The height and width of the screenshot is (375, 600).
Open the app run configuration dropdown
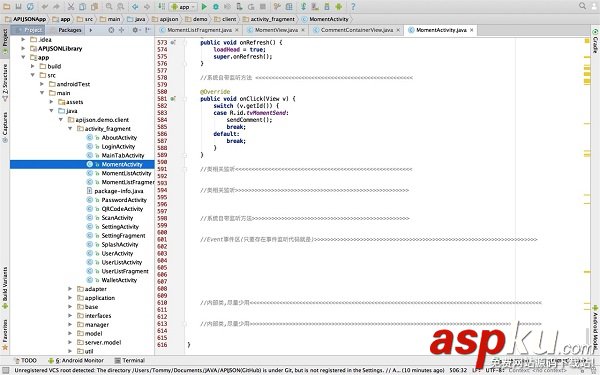(183, 7)
